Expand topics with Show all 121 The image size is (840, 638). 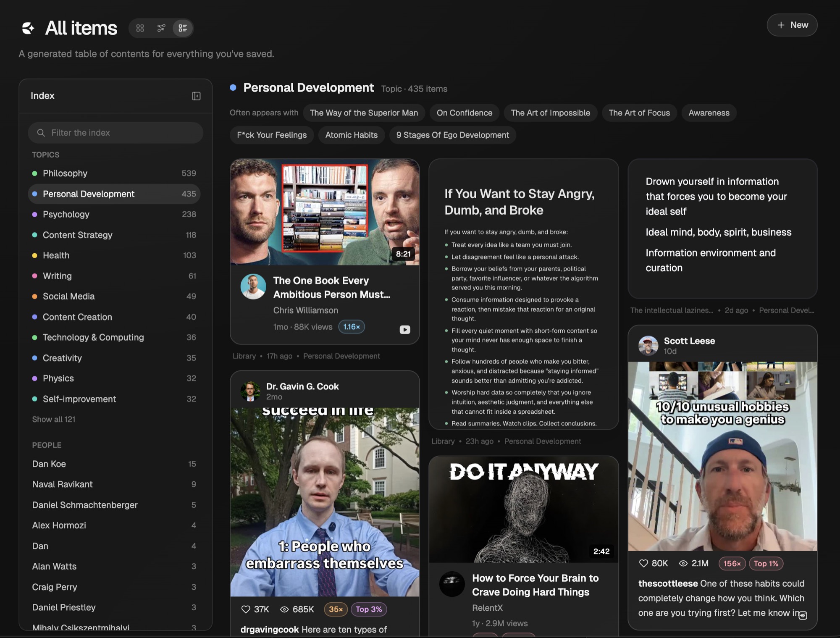(54, 419)
